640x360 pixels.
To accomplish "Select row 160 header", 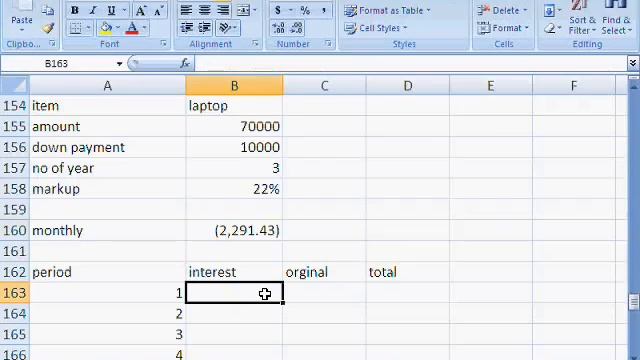I will (x=15, y=231).
